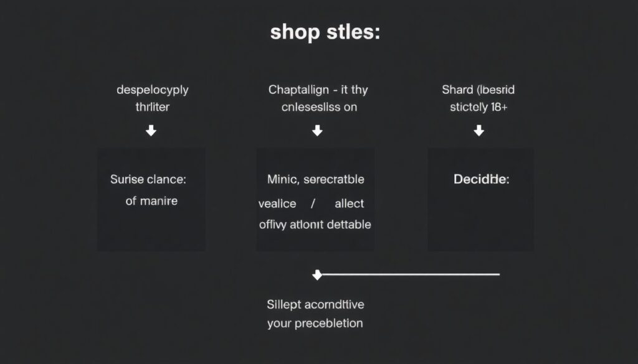Click the "Shard (lbesrid" heading
638x364 pixels.
[478, 90]
